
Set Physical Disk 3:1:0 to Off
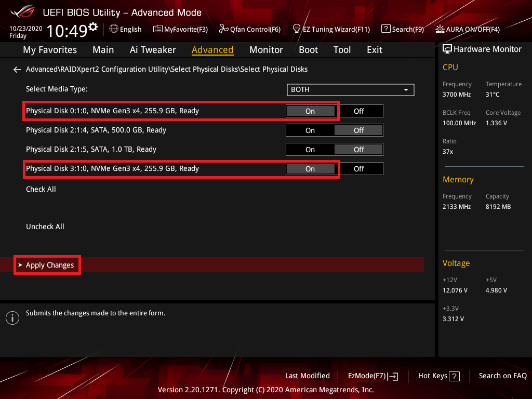[358, 169]
